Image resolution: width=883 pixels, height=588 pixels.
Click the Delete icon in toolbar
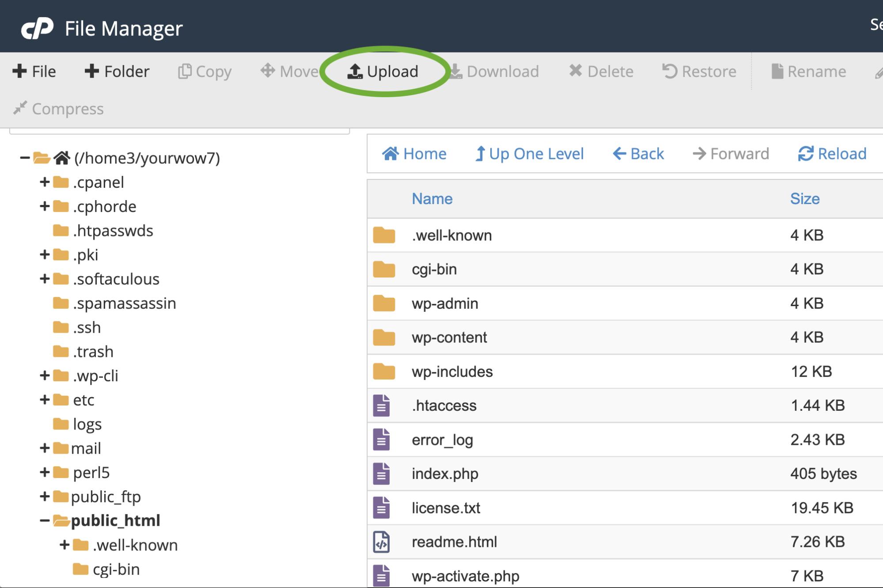600,71
